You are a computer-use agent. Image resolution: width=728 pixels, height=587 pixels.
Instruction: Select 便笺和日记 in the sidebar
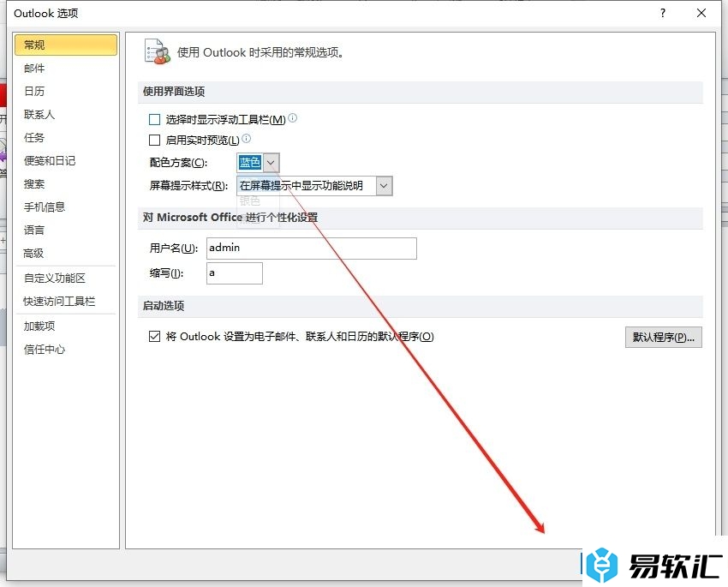(x=50, y=161)
